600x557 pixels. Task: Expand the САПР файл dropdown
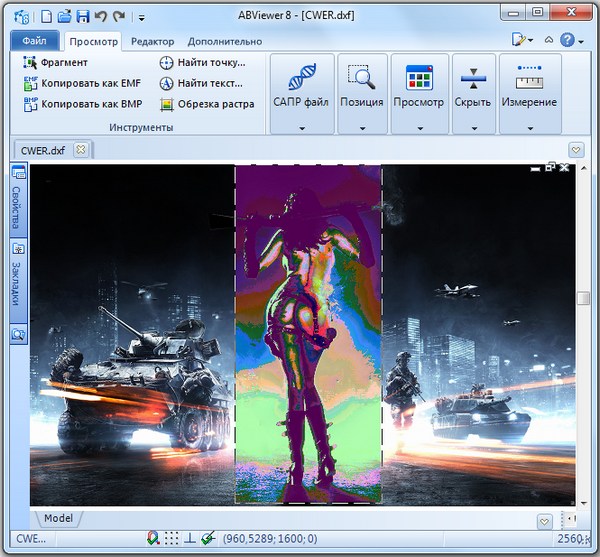pos(301,127)
